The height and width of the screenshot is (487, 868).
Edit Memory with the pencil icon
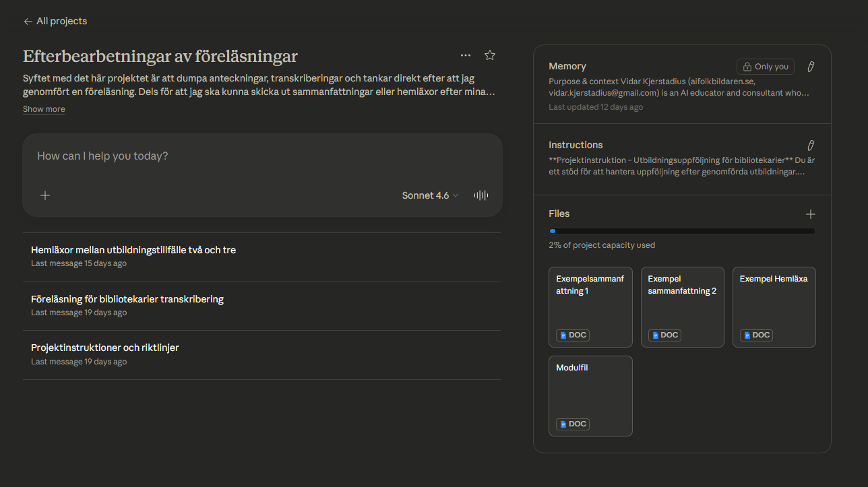coord(811,67)
